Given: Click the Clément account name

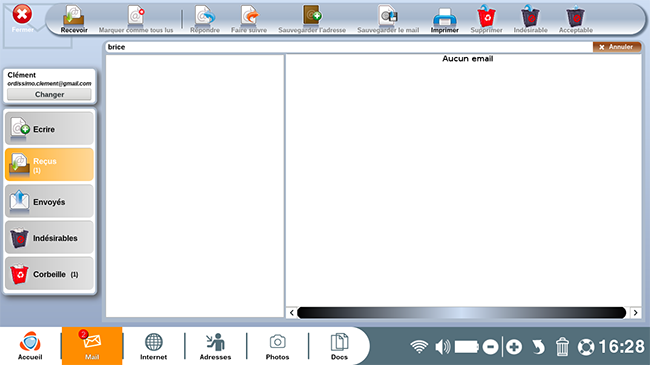Looking at the screenshot, I should tap(22, 75).
